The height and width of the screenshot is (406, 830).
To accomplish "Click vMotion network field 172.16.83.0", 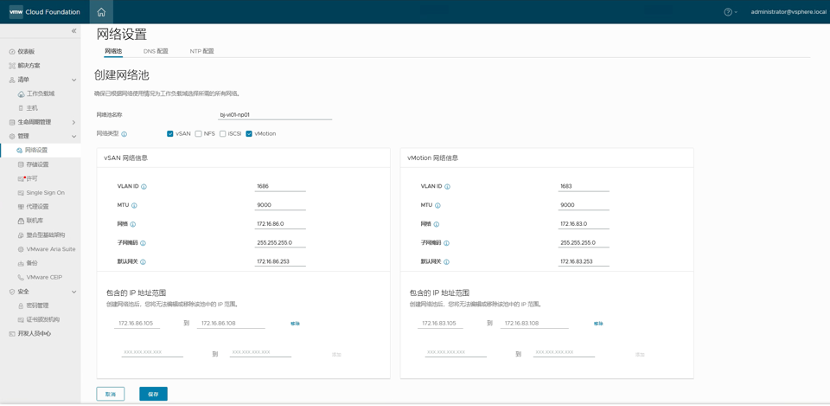I will (x=583, y=224).
